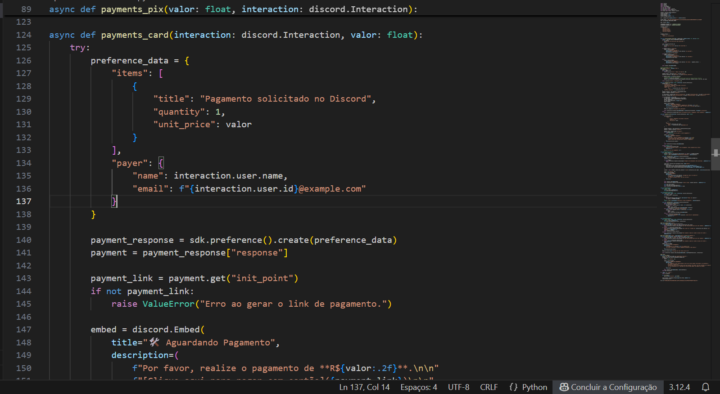Image resolution: width=720 pixels, height=394 pixels.
Task: Click line number 137 in gutter
Action: 23,201
